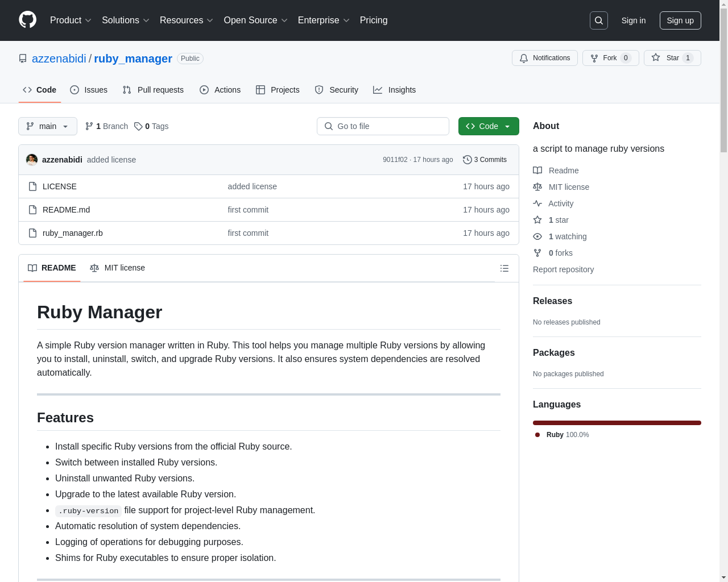Viewport: 728px width, 582px height.
Task: Click azzenabidi's avatar thumbnail
Action: (x=32, y=160)
